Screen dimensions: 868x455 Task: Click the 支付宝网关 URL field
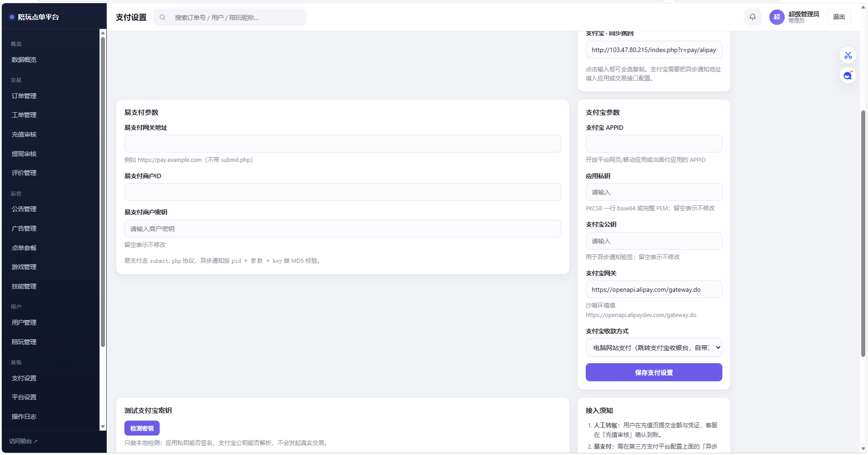(x=654, y=289)
